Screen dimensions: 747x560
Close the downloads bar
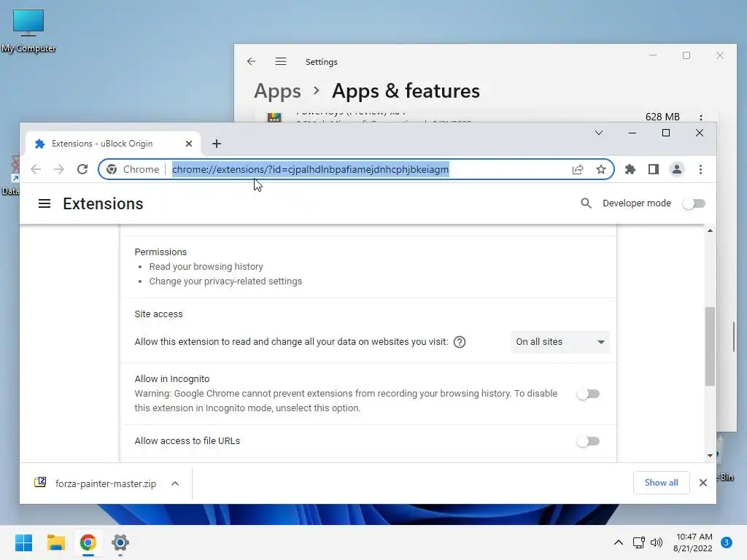[x=703, y=483]
